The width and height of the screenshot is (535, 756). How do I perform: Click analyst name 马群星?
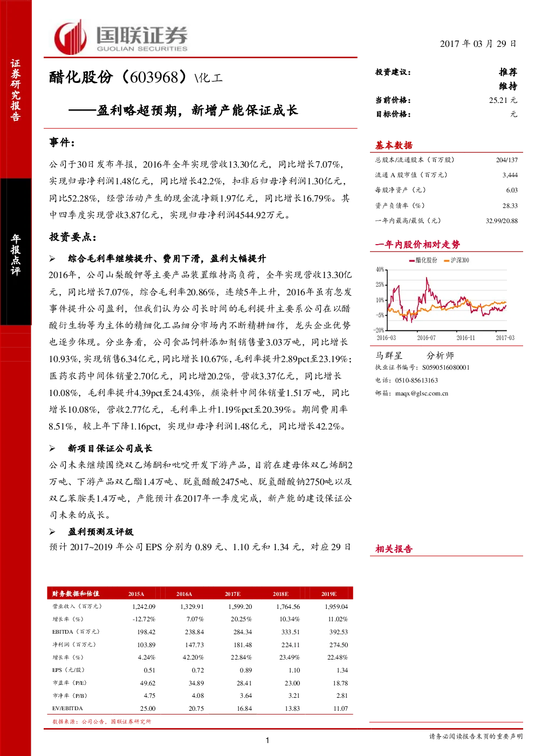click(389, 356)
